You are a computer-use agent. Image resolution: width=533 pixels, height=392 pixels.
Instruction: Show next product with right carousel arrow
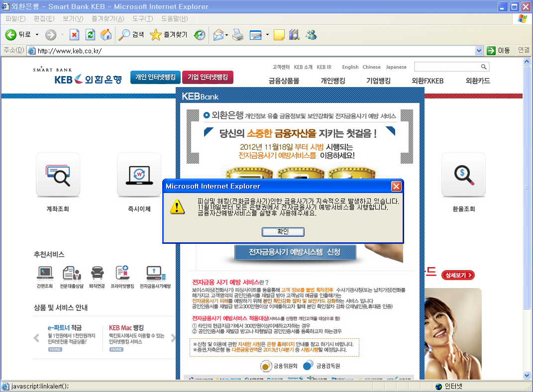tap(173, 338)
